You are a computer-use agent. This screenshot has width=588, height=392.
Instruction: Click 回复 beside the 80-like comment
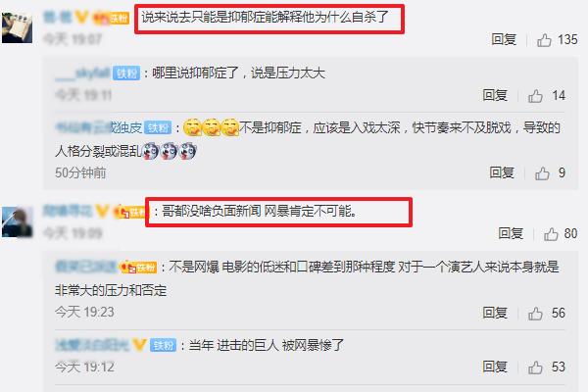511,233
